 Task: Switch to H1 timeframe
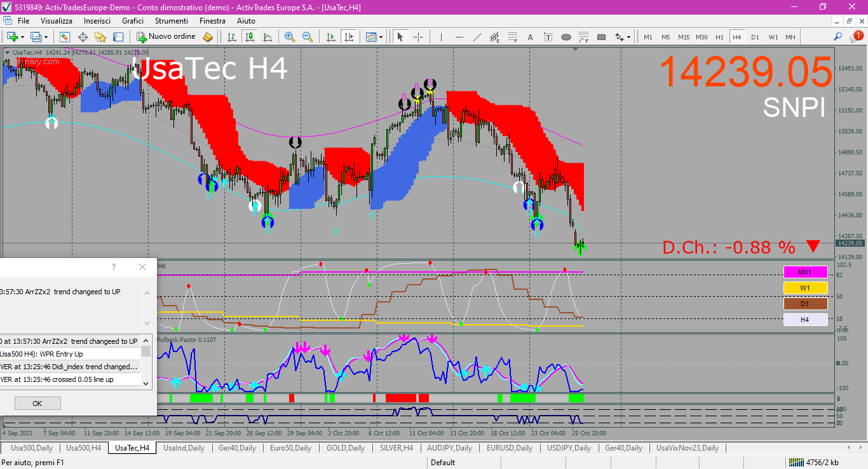719,37
